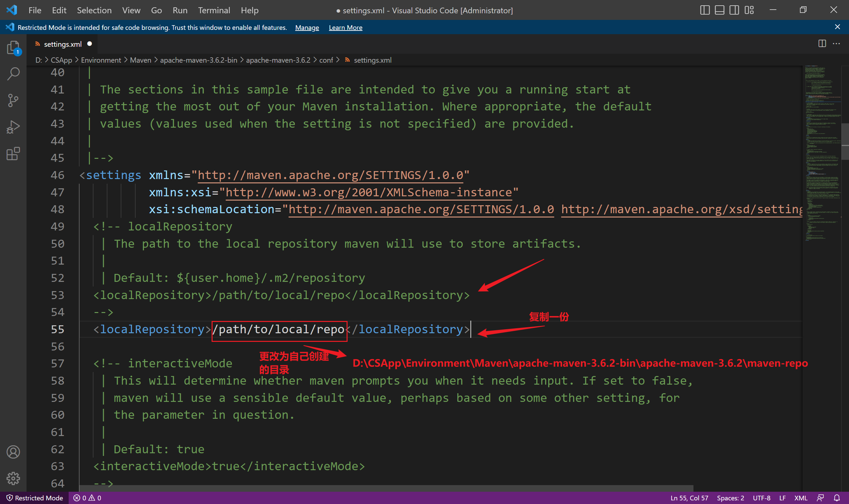Select the settings.xml editor tab
849x504 pixels.
pos(62,44)
